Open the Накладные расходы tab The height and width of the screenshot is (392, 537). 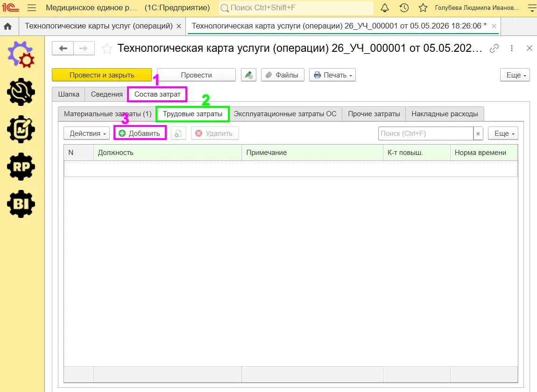(x=445, y=114)
